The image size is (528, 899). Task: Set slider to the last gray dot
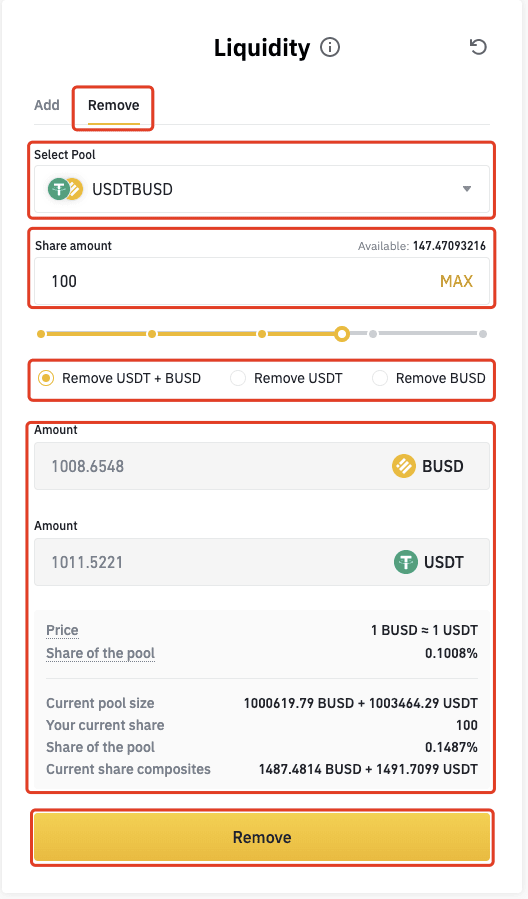[x=483, y=334]
